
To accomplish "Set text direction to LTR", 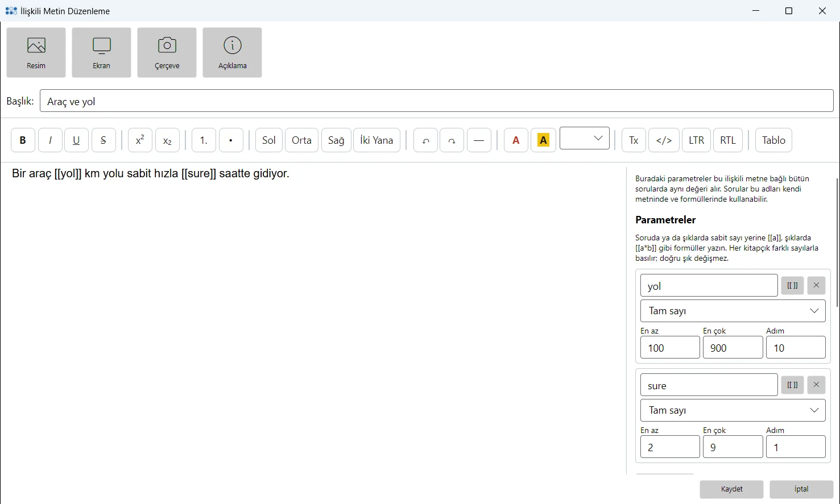I will click(x=696, y=140).
